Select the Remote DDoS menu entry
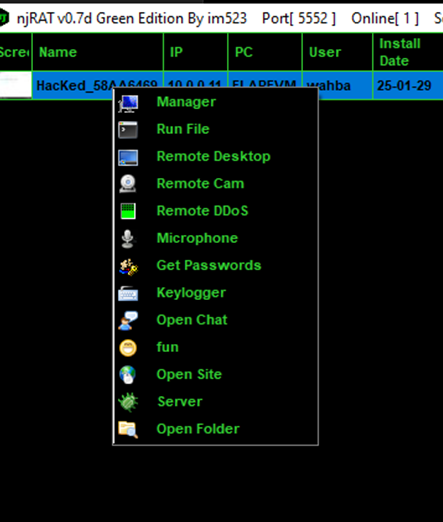Viewport: 443px width, 522px height. click(x=215, y=211)
